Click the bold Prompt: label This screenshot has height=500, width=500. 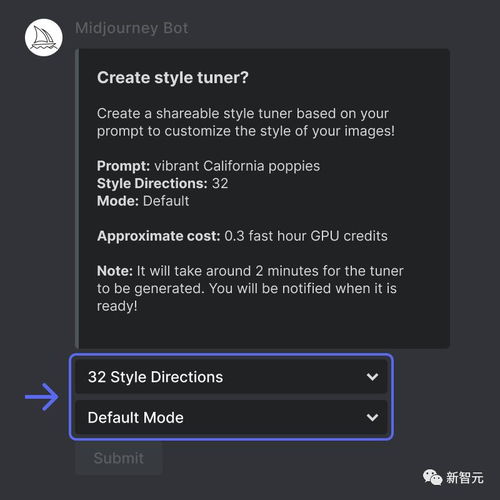tap(124, 166)
